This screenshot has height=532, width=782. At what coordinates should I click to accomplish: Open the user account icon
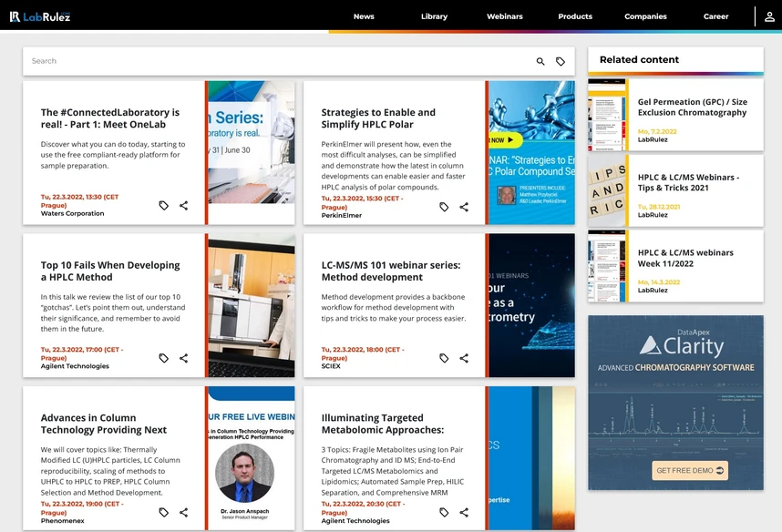[769, 16]
